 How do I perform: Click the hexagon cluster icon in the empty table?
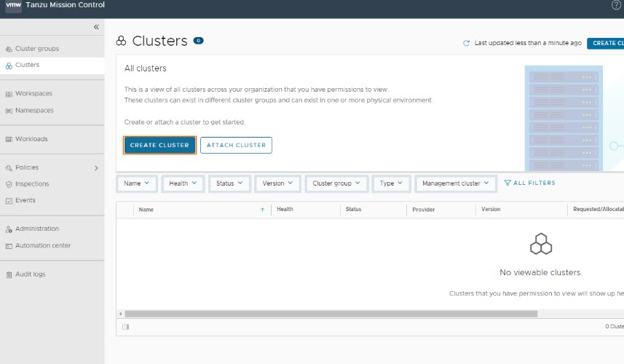[x=541, y=243]
